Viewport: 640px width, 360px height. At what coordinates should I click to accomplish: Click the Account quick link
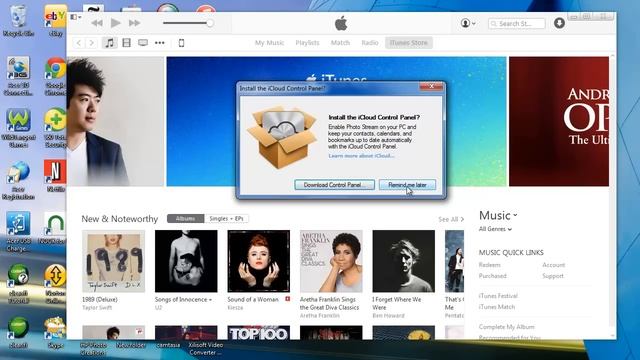(x=553, y=265)
